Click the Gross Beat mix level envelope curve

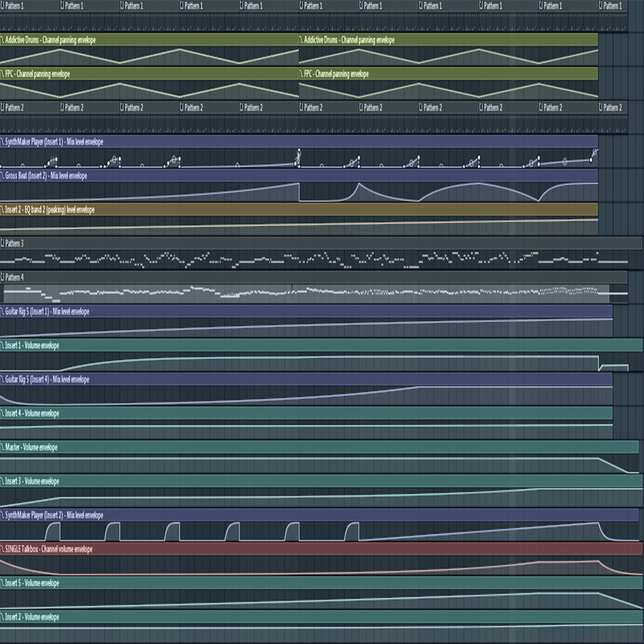299,192
